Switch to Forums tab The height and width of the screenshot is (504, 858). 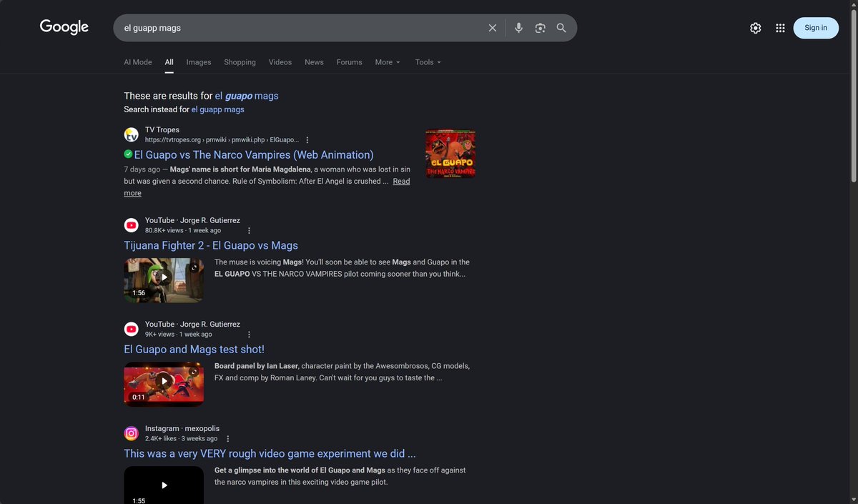coord(349,62)
